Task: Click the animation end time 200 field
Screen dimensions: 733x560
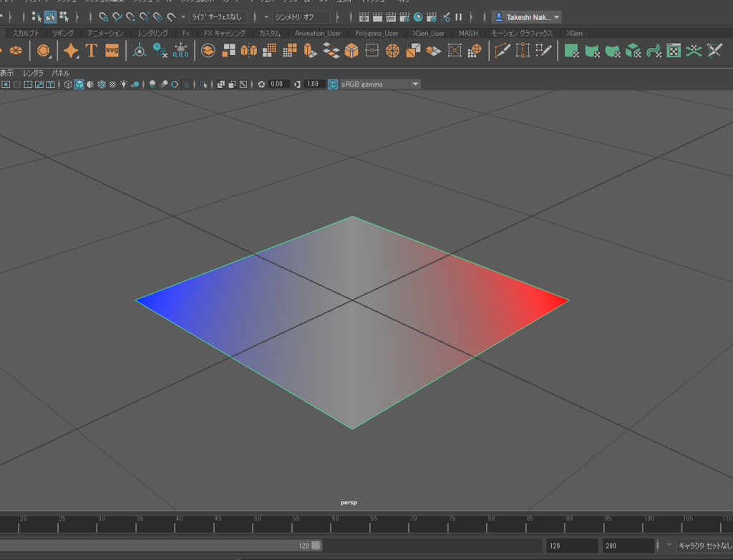Action: [x=628, y=546]
